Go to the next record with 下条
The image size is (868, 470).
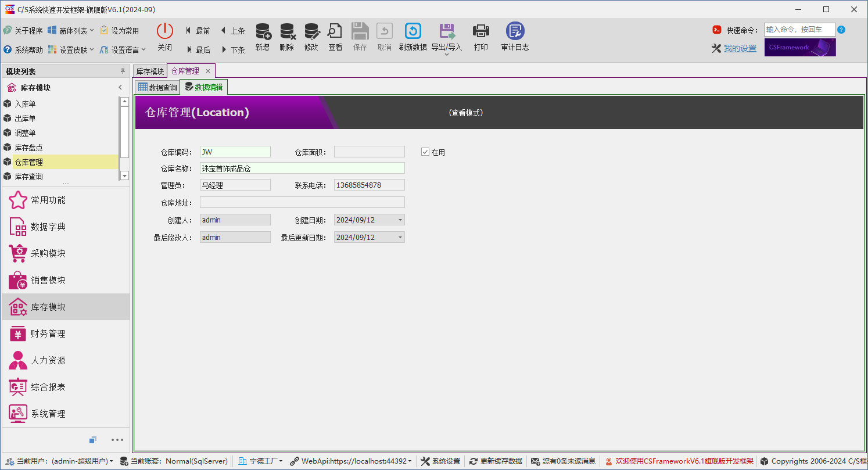[233, 50]
